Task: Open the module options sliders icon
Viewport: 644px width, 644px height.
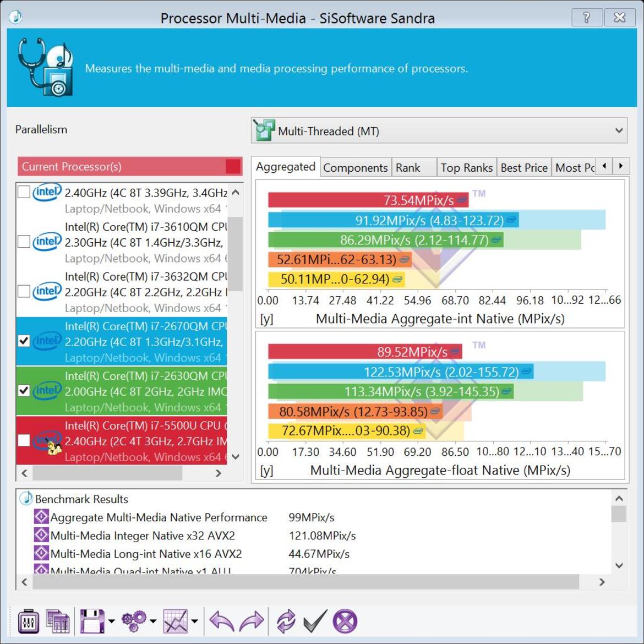Action: click(x=28, y=621)
